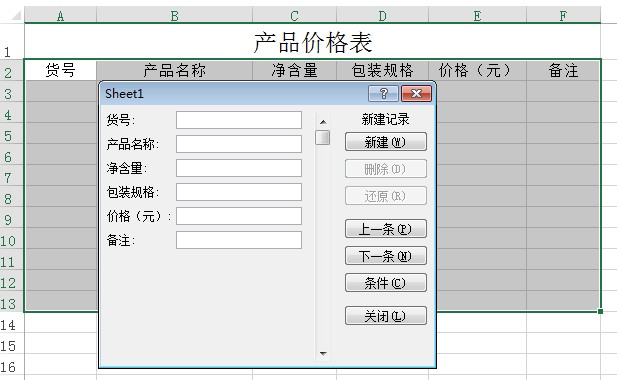Screen dimensions: 617x380
Task: Select column E header
Action: pos(477,16)
